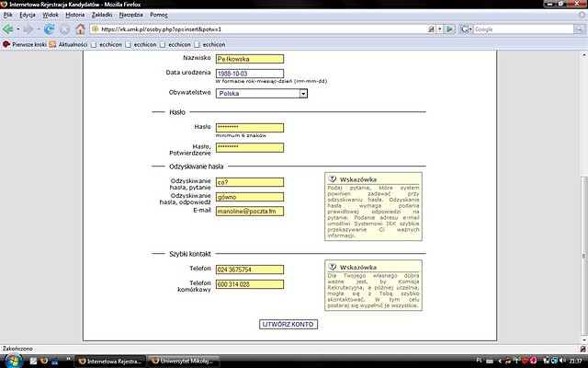The image size is (588, 368).
Task: Open the search engine selector dropdown arrow
Action: [470, 29]
